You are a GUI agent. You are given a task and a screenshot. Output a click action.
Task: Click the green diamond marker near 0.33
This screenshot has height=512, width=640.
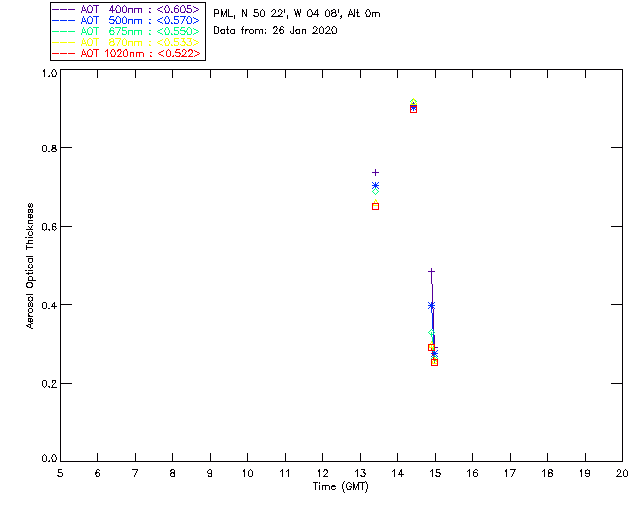pos(431,333)
